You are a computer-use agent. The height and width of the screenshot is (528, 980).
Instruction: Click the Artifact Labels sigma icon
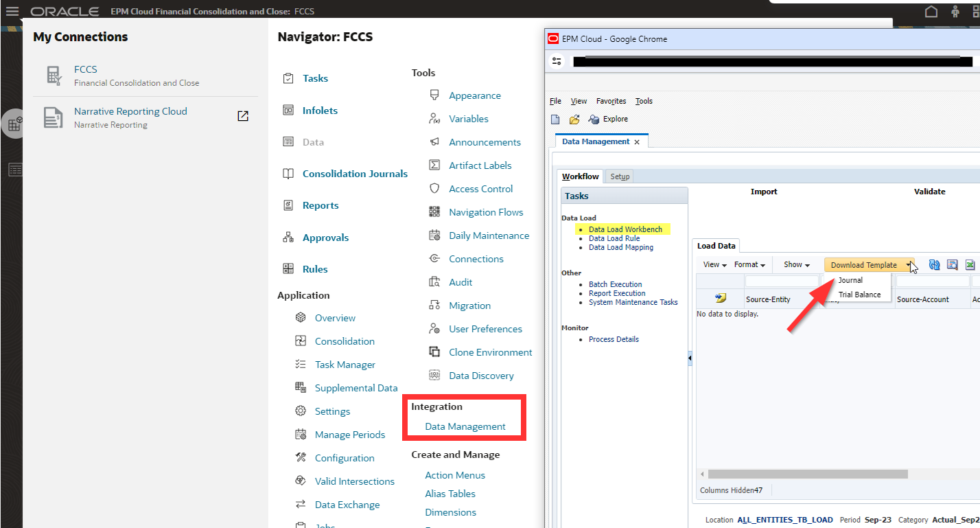tap(434, 165)
